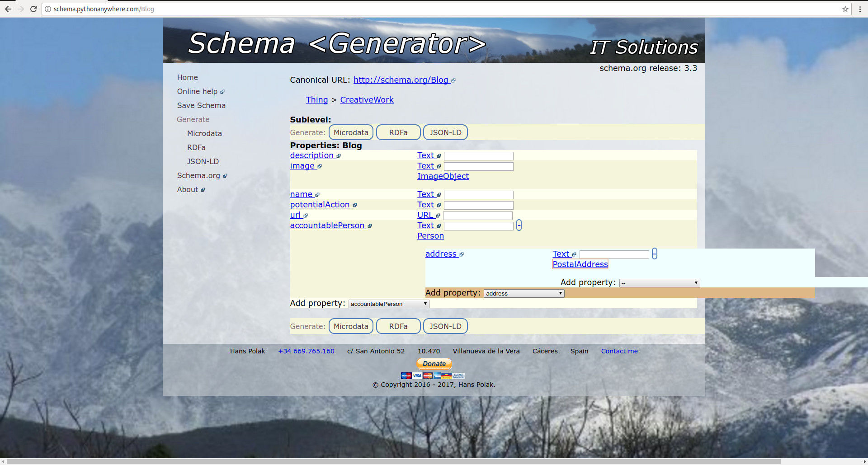Bookmark page with the star icon
This screenshot has height=465, width=868.
click(x=845, y=9)
